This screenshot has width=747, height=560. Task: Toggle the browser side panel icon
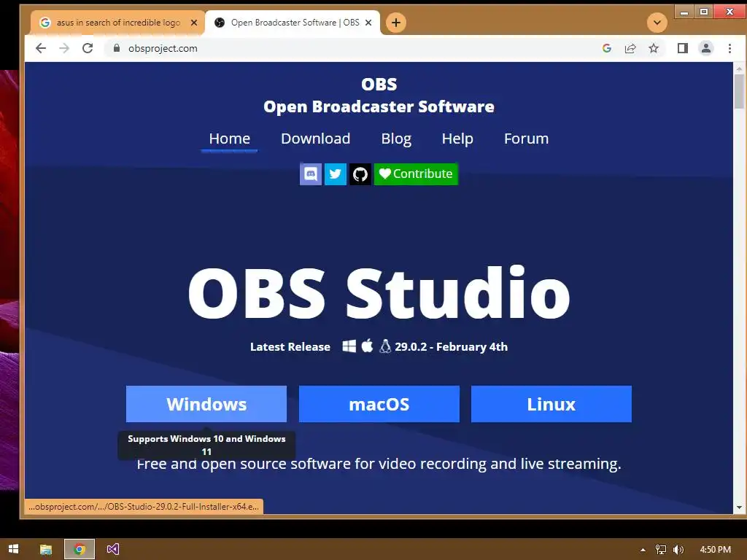pos(683,48)
